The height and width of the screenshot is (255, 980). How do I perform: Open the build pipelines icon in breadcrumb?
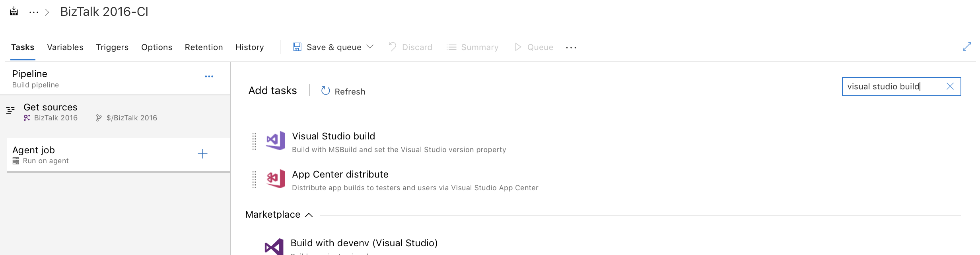(x=14, y=11)
